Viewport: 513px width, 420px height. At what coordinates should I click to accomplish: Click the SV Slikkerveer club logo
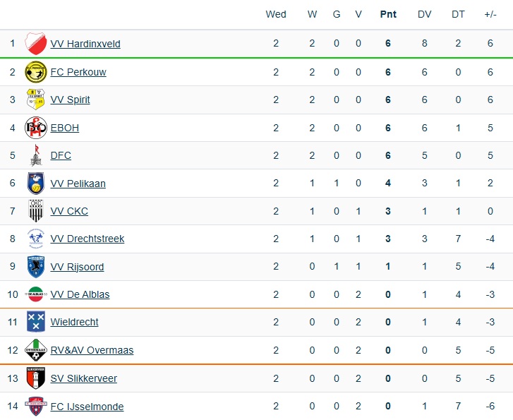[35, 378]
